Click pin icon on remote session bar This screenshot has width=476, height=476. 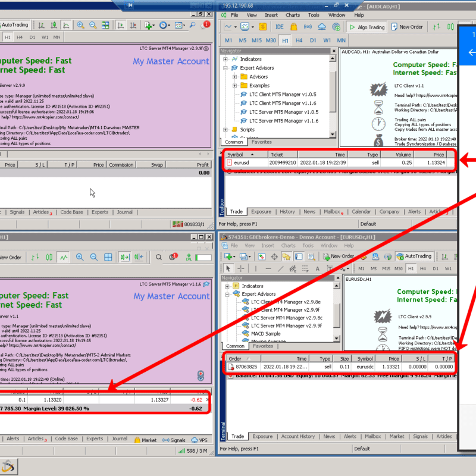130,5
